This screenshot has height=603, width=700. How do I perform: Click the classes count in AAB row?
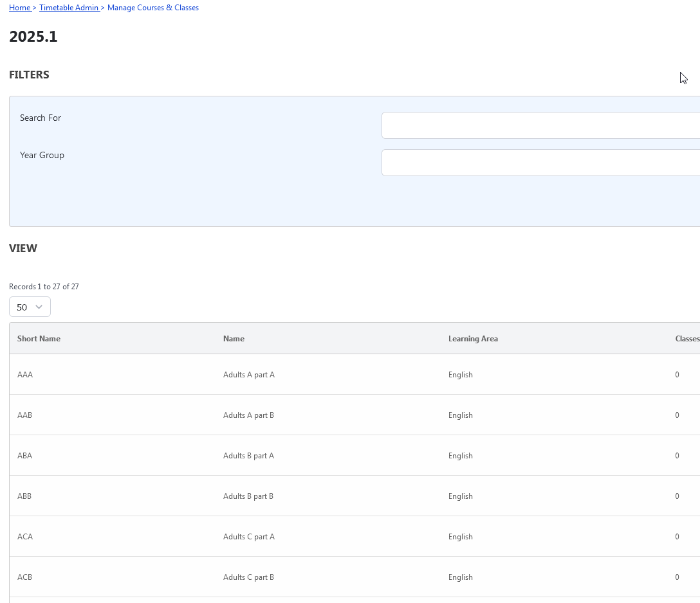[x=677, y=415]
